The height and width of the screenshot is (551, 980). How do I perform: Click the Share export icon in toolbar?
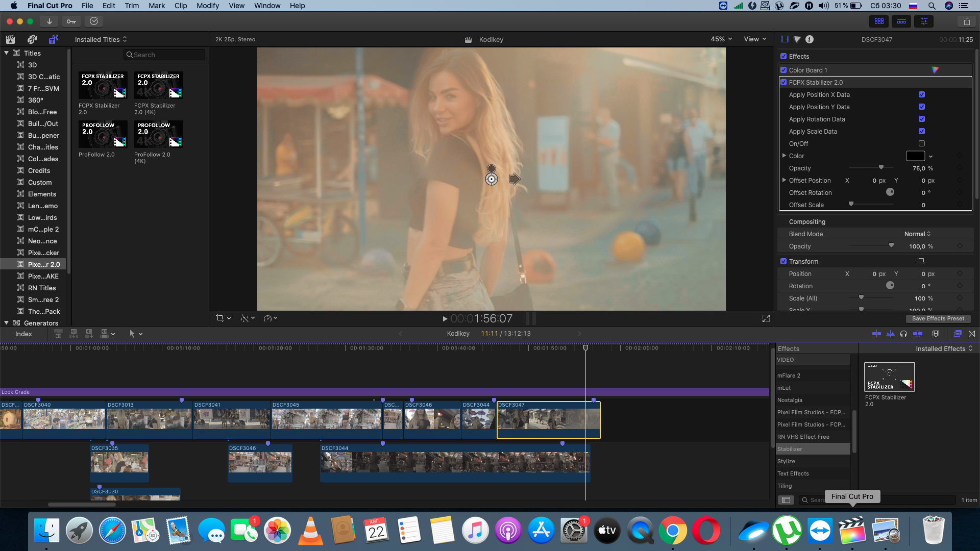click(967, 21)
